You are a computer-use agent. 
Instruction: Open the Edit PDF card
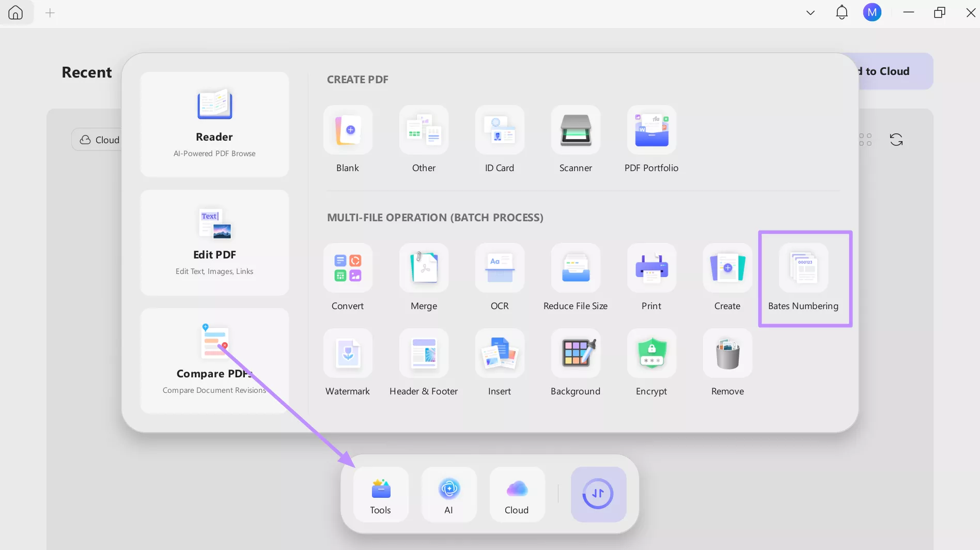[214, 242]
